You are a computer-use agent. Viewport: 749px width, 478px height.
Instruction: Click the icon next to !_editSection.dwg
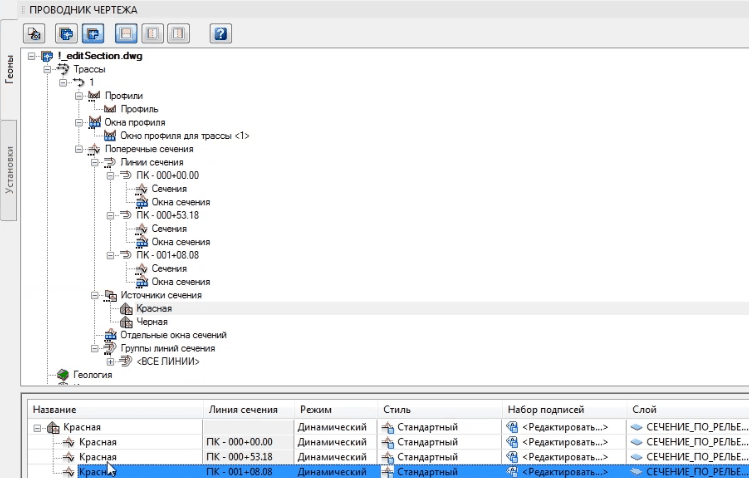coord(47,56)
